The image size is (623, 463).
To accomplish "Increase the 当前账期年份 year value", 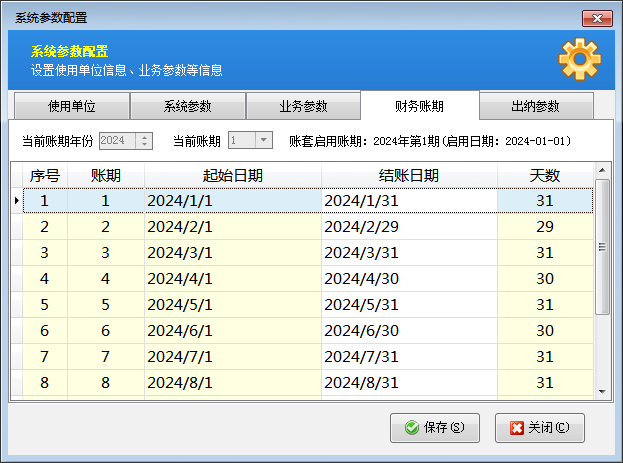I will 146,137.
